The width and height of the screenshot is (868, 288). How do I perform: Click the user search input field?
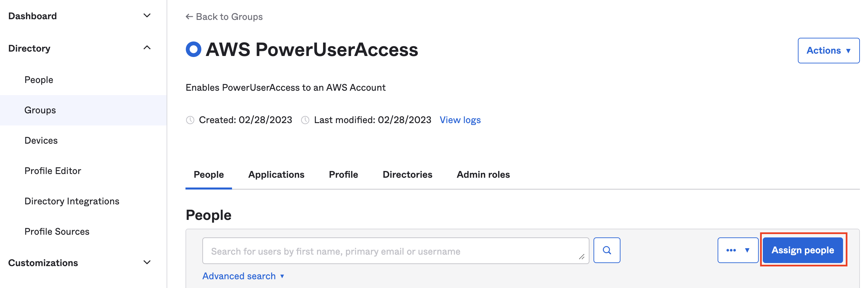point(396,251)
